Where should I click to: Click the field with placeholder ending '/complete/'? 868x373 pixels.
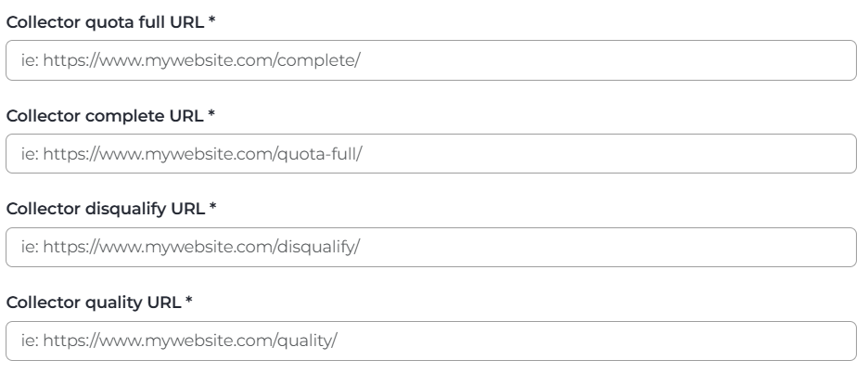coord(430,59)
